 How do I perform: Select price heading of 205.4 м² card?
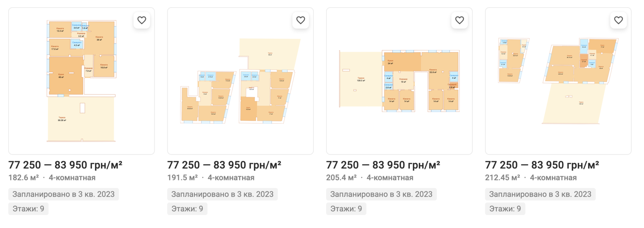click(383, 165)
